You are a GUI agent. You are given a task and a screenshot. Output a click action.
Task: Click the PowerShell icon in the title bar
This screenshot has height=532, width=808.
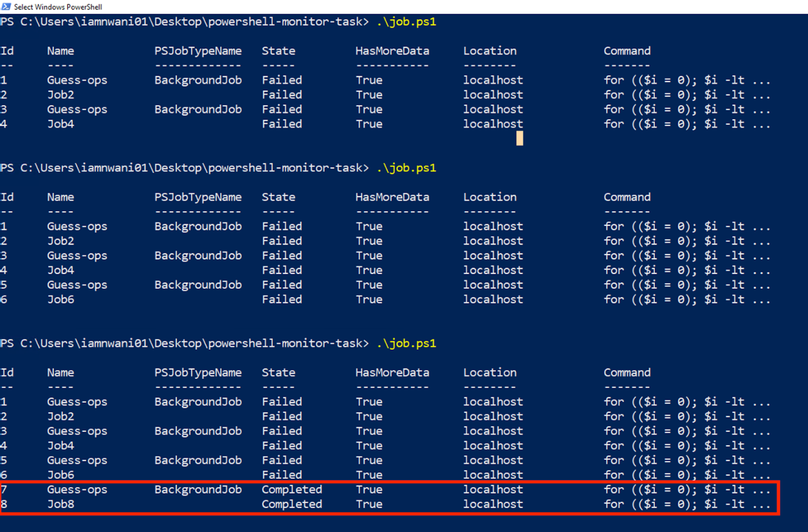(6, 7)
